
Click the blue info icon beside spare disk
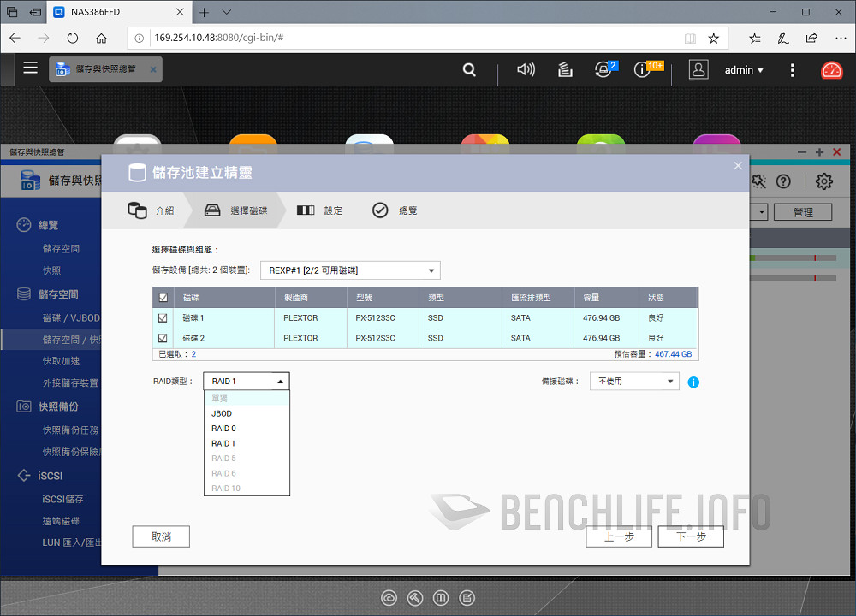tap(693, 382)
